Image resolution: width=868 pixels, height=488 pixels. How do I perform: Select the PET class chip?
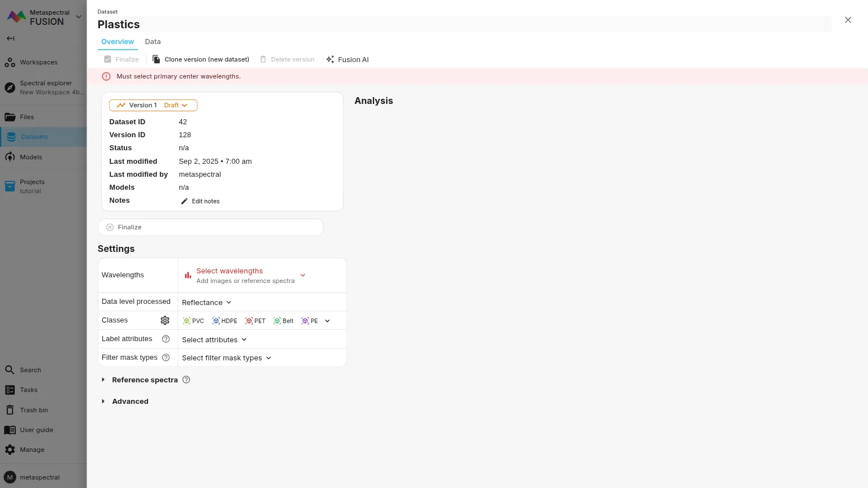point(255,321)
